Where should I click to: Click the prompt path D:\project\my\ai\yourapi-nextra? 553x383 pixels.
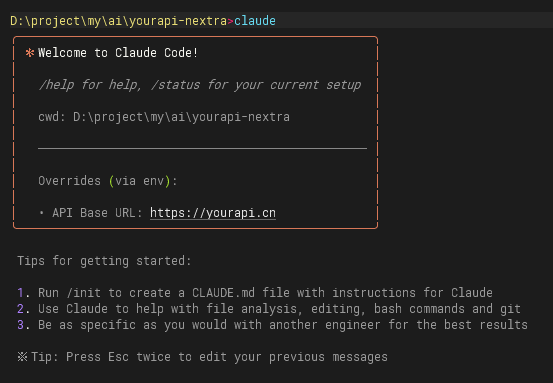click(x=118, y=21)
